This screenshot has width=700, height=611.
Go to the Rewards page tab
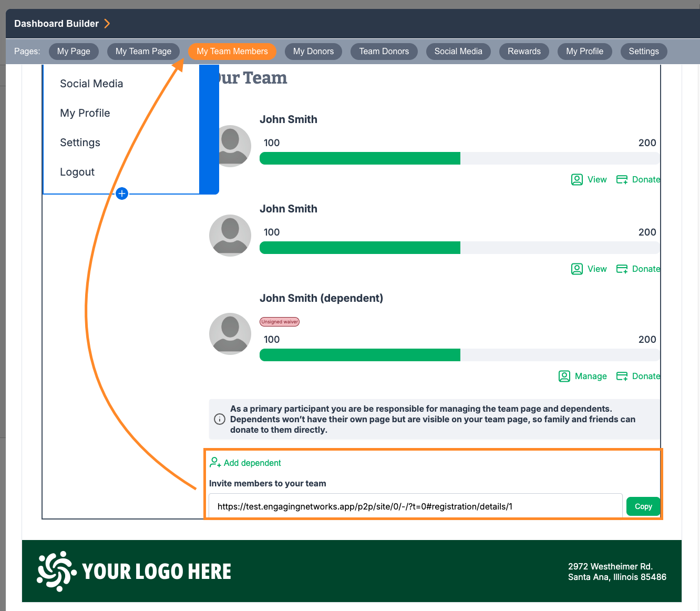click(x=524, y=51)
